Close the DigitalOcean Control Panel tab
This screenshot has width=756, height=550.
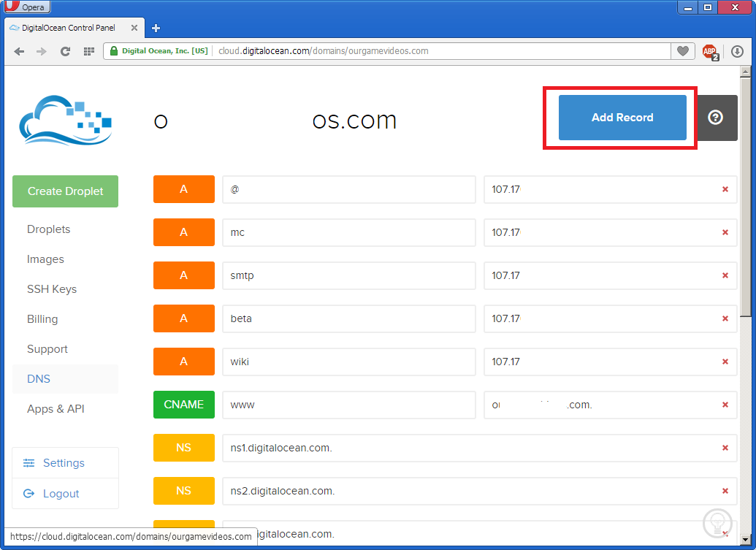134,28
